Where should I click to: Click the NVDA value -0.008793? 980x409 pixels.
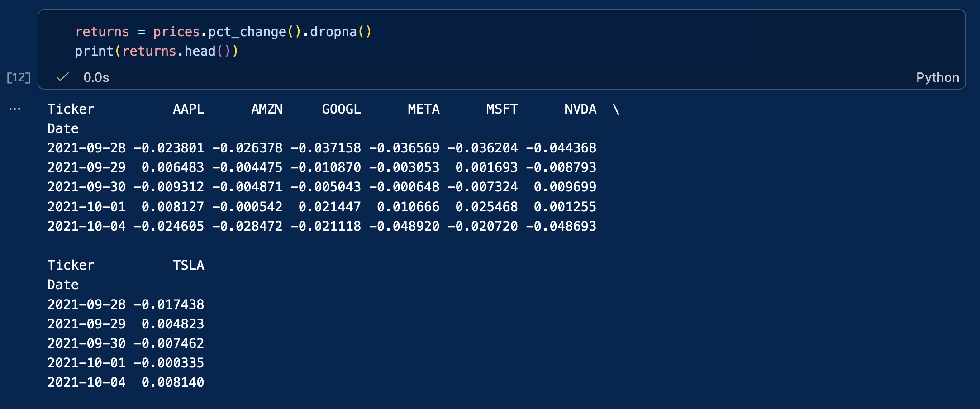tap(561, 167)
